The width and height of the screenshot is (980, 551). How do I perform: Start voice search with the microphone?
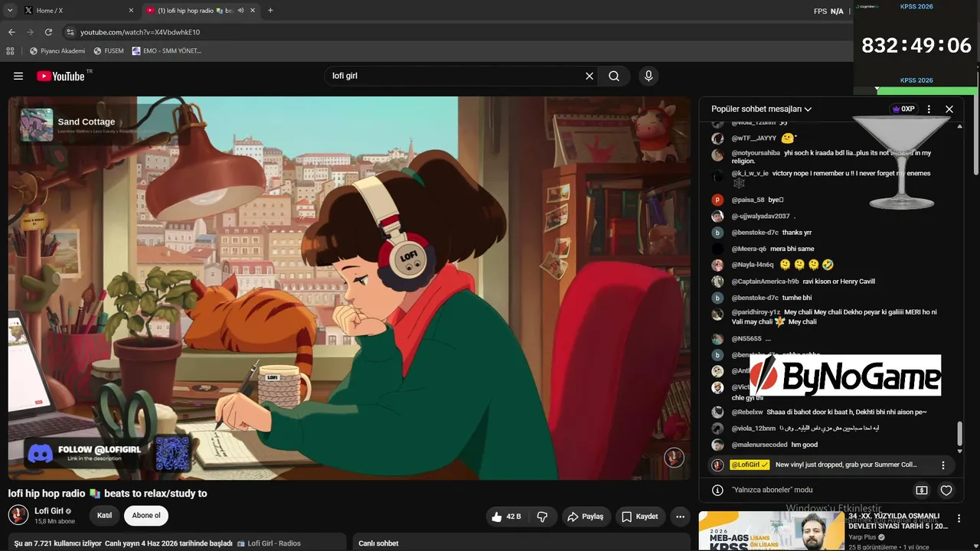click(x=648, y=76)
